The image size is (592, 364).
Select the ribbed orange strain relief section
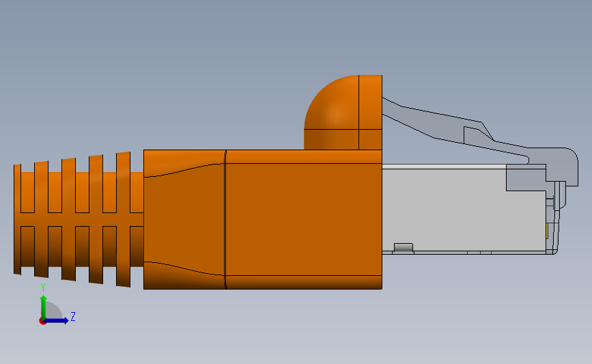[x=79, y=219]
